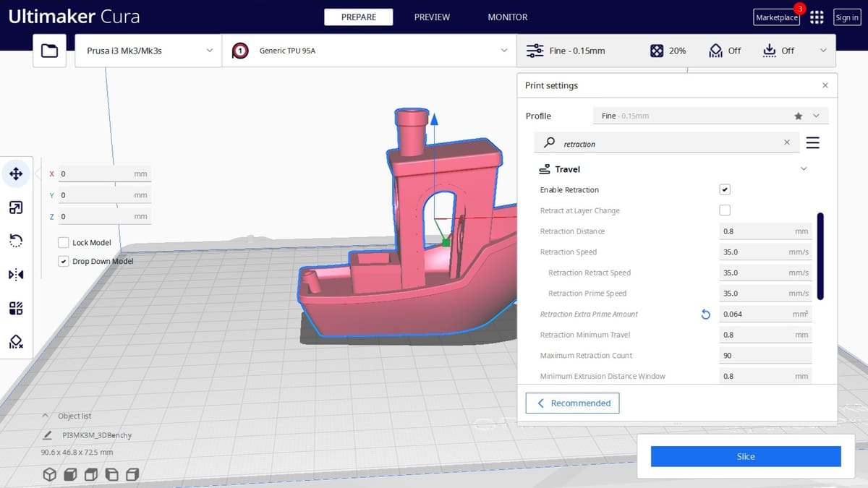Select the Rotate tool
This screenshot has height=488, width=868.
point(16,241)
